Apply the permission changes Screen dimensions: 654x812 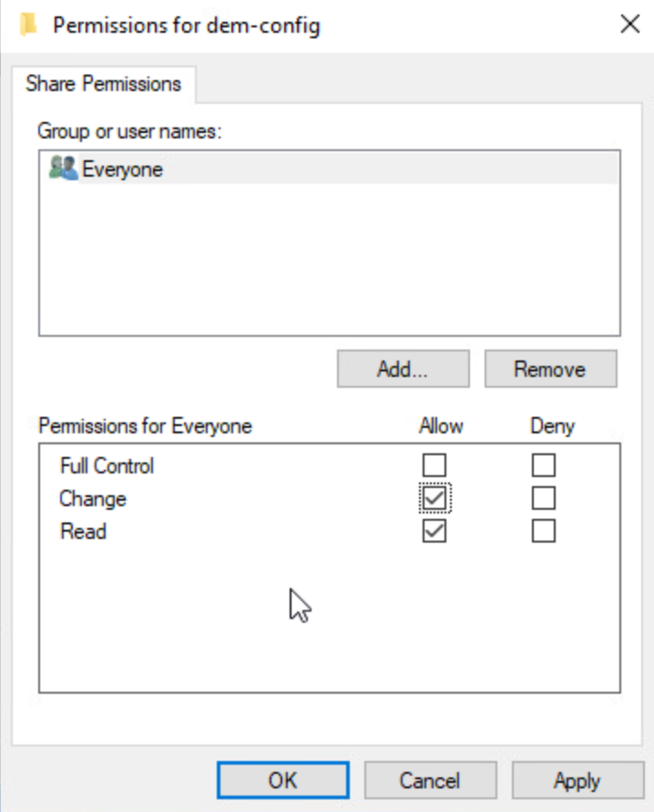(x=577, y=781)
